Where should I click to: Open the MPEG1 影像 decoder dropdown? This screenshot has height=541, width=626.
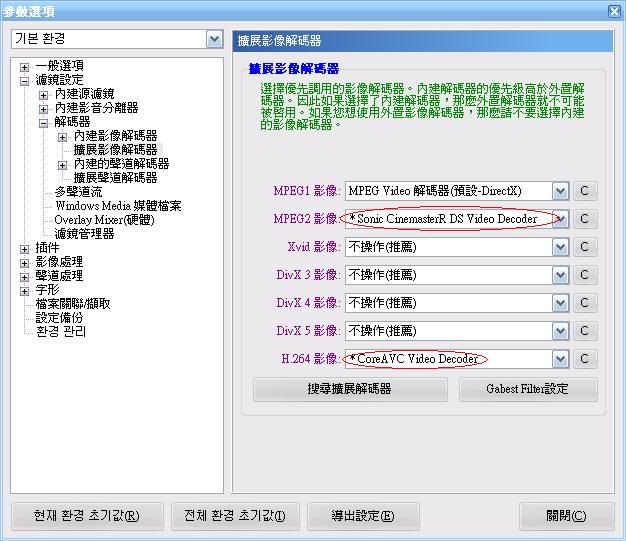coord(560,191)
